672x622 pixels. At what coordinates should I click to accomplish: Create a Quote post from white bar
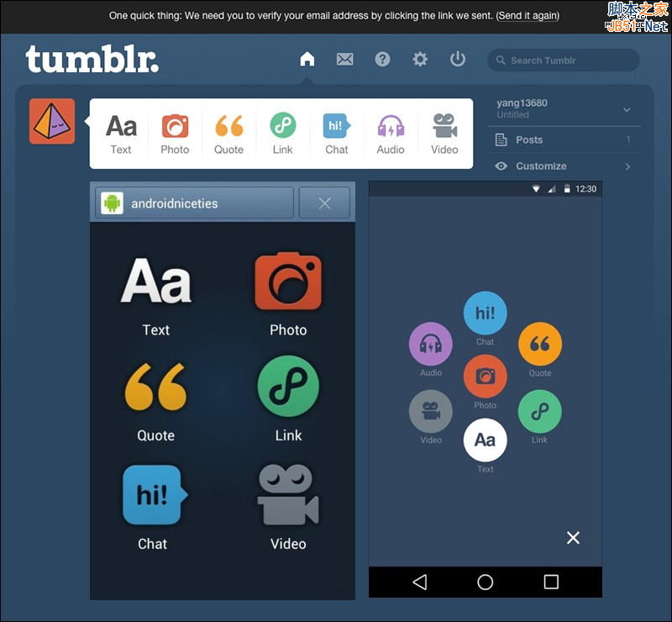[x=228, y=134]
